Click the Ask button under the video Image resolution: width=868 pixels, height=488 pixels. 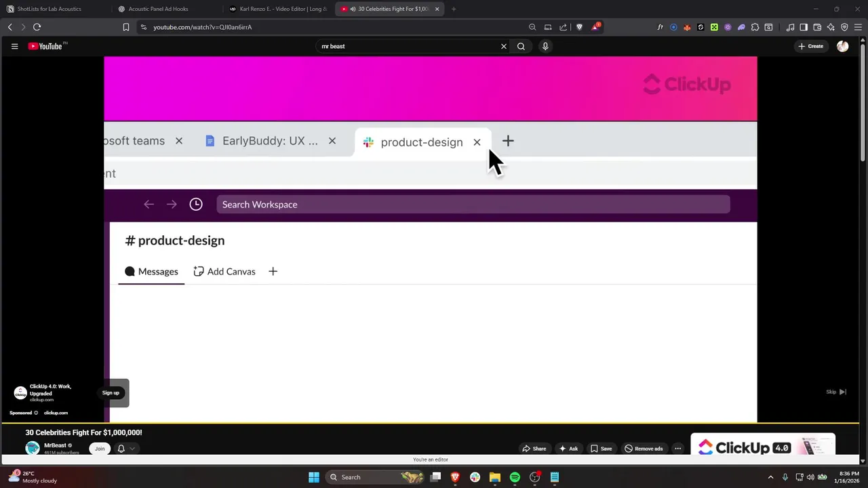pyautogui.click(x=568, y=448)
